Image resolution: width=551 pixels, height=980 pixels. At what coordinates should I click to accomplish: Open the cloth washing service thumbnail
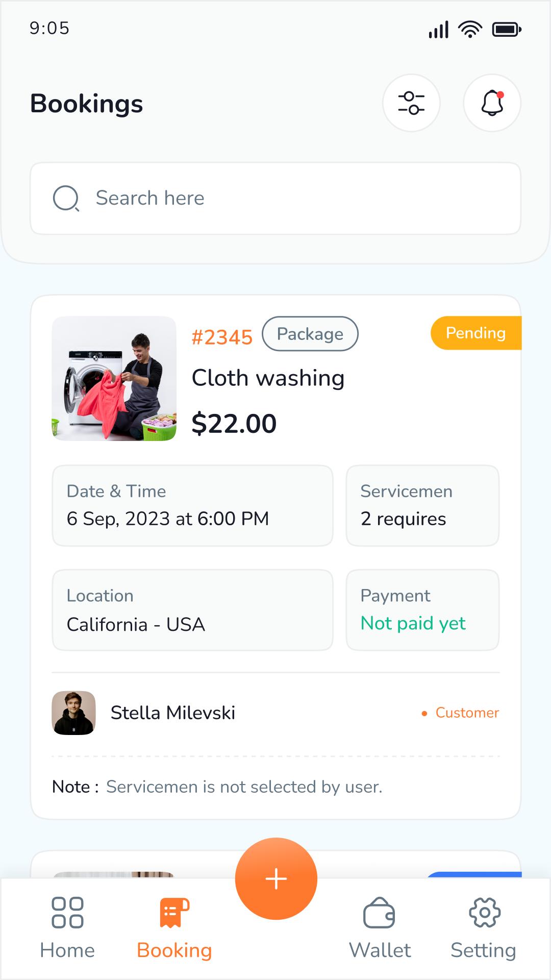pyautogui.click(x=114, y=378)
